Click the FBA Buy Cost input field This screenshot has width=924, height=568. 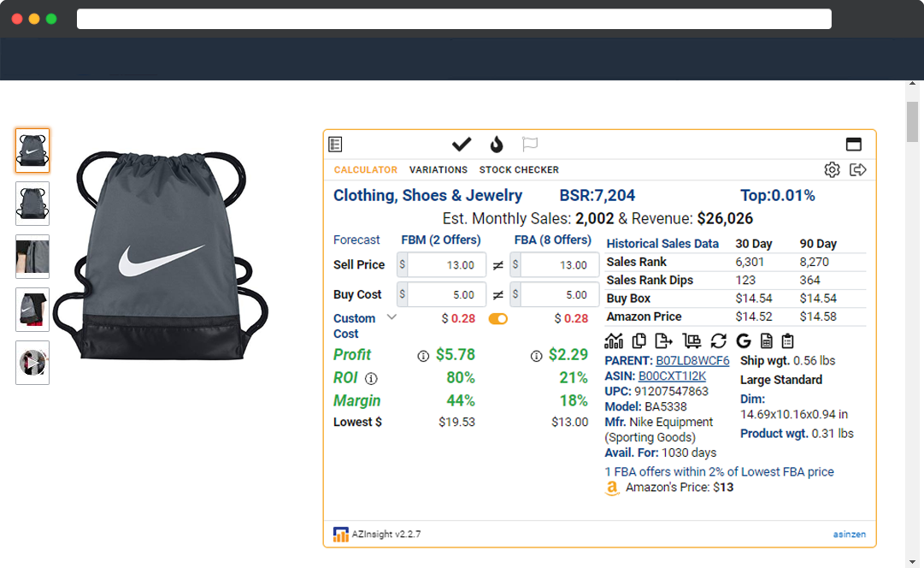[559, 294]
